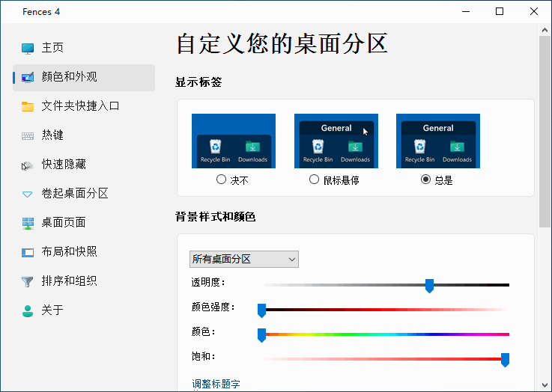The height and width of the screenshot is (392, 552).
Task: Maximize the Fences 4 window
Action: click(499, 12)
